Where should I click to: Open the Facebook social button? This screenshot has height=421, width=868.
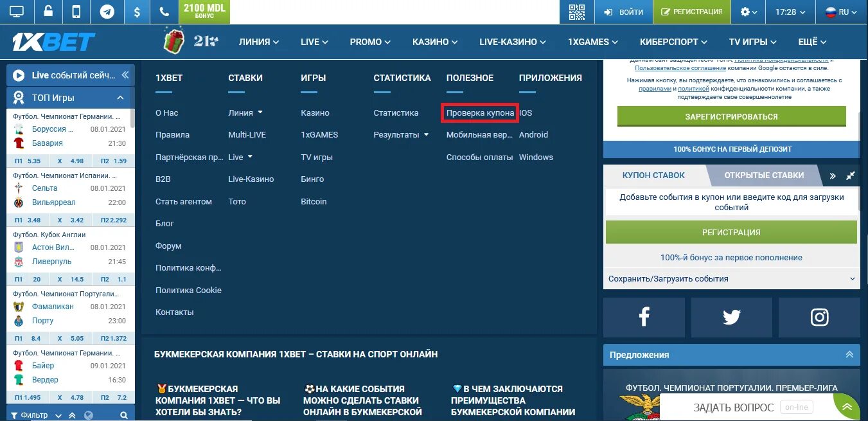pos(644,317)
